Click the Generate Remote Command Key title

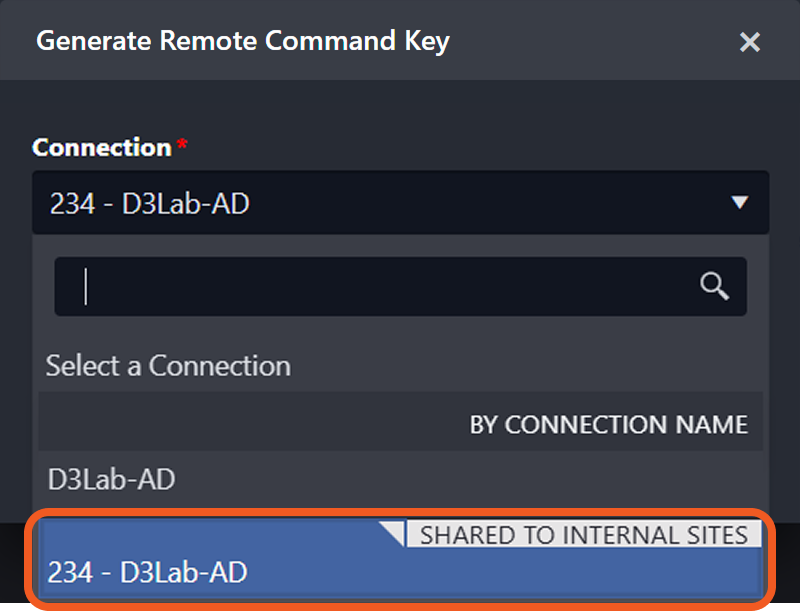click(243, 42)
